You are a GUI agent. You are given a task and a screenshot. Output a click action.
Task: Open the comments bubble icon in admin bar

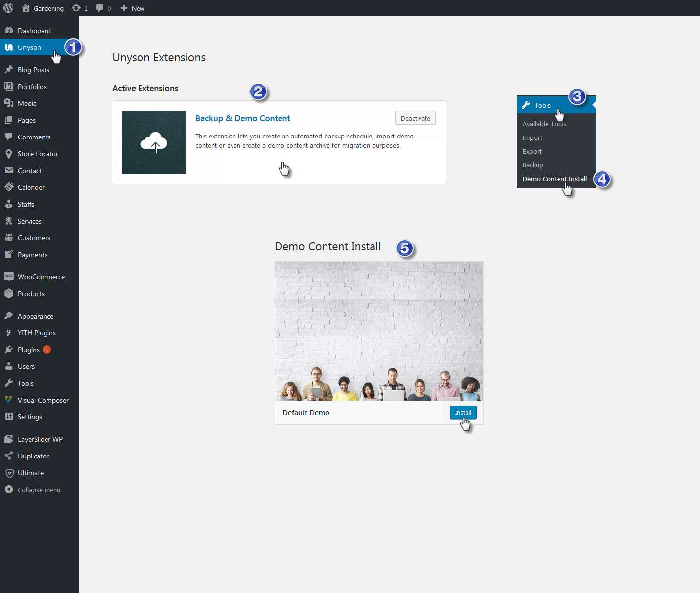coord(100,8)
